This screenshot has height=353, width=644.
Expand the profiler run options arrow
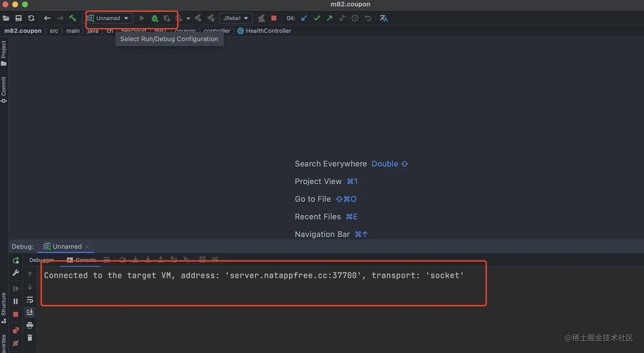pos(188,18)
